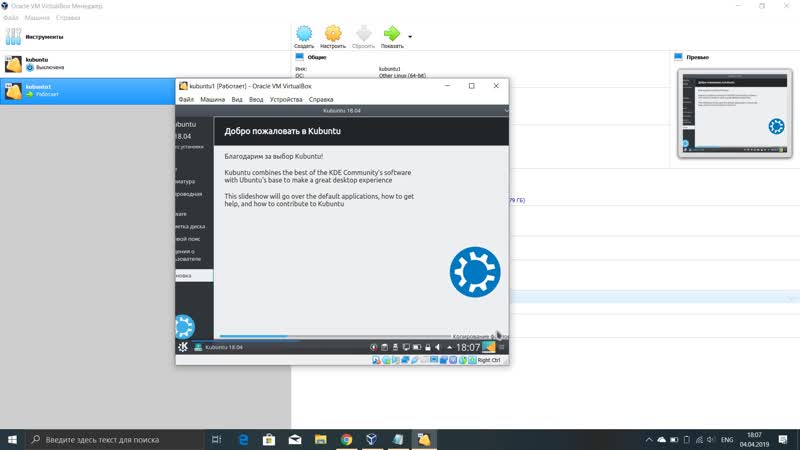Click the ENG language indicator
This screenshot has width=800, height=450.
tap(727, 439)
